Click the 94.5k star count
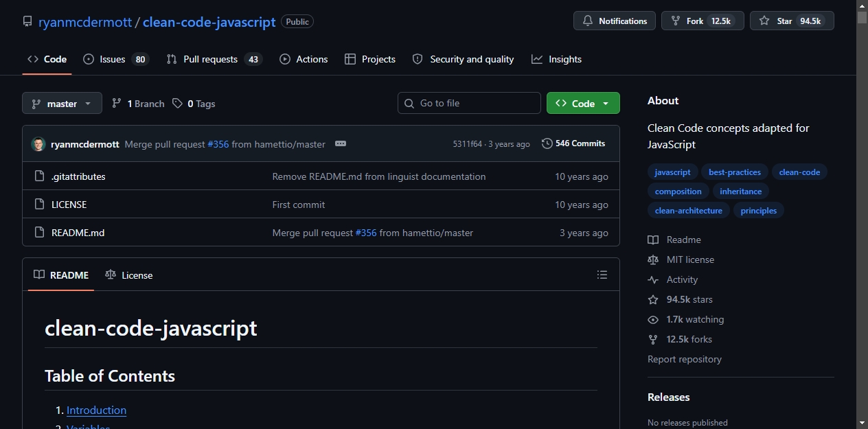Screen dimensions: 868x429 click(810, 21)
